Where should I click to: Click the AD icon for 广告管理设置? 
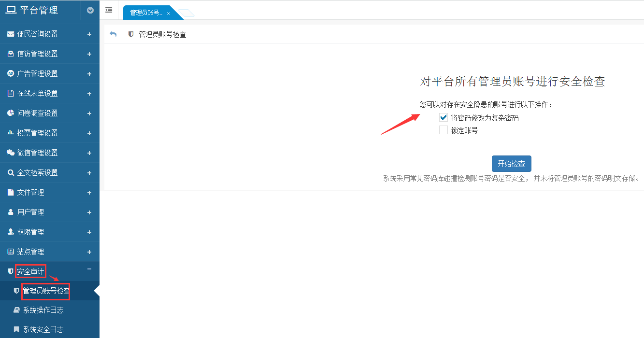click(11, 73)
